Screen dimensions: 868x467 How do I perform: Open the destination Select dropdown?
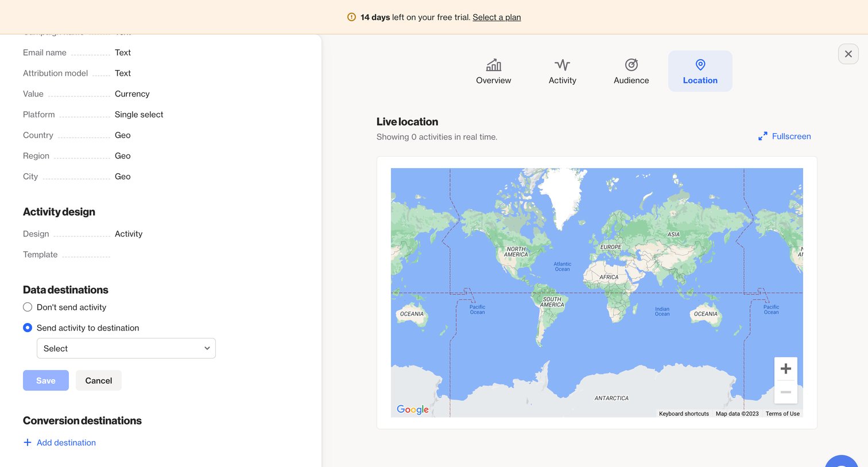[x=126, y=348]
